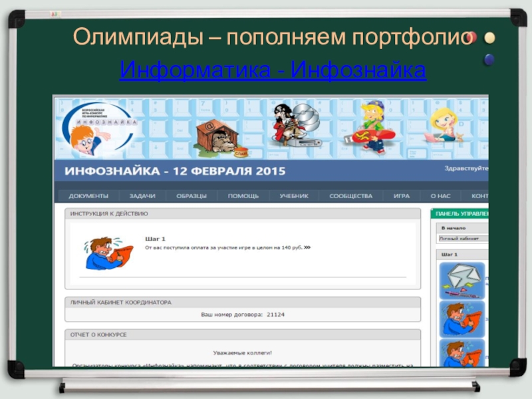Select contract number 21124
The image size is (532, 399).
[x=275, y=315]
